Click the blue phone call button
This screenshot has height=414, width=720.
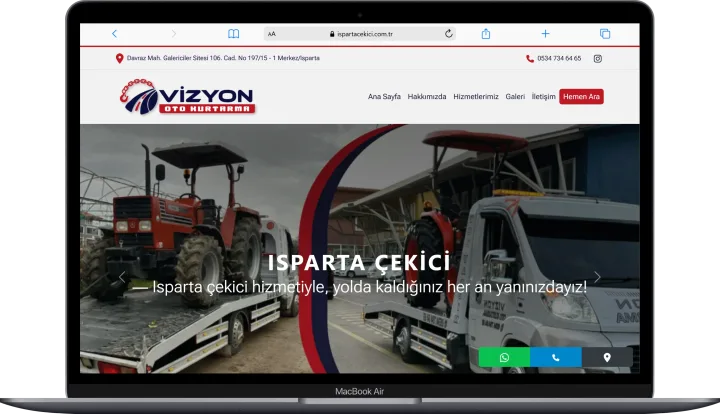(556, 357)
